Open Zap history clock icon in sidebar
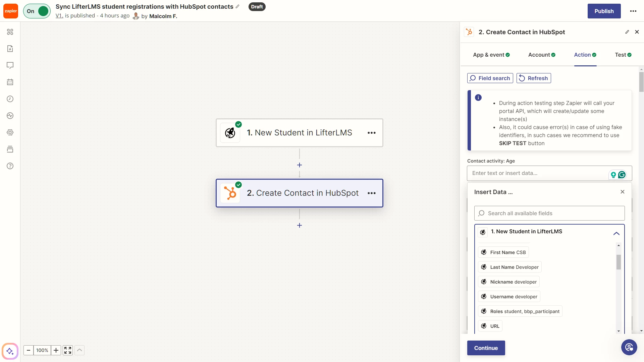The image size is (644, 362). (10, 99)
